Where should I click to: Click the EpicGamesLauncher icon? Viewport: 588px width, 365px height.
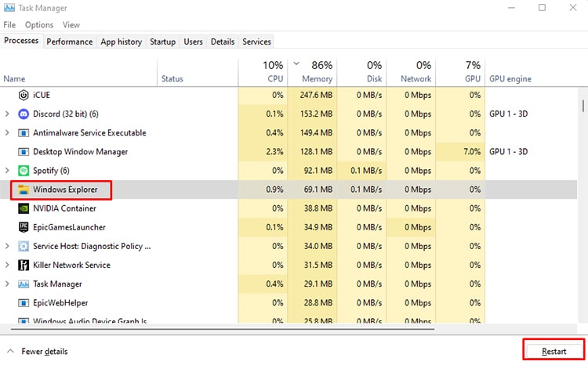pos(24,227)
